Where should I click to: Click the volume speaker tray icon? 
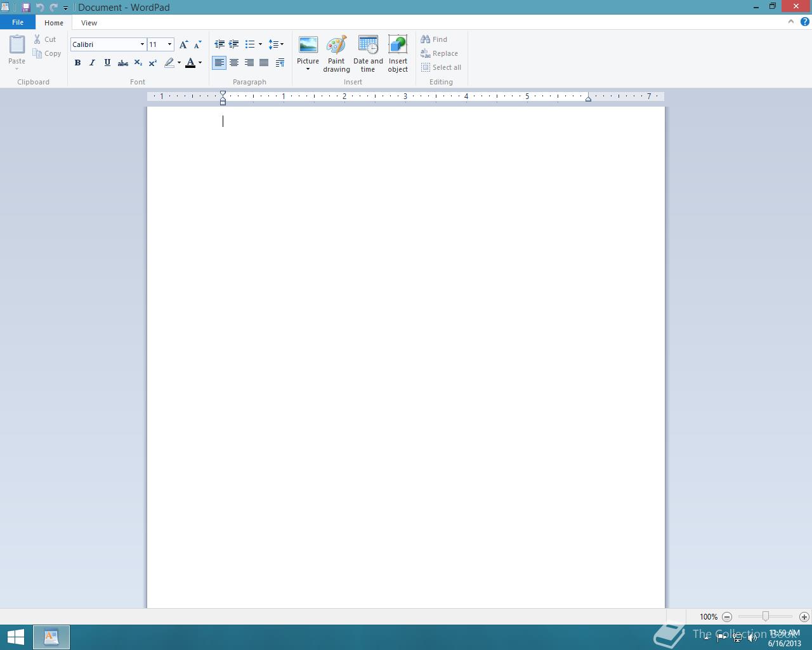tap(752, 638)
